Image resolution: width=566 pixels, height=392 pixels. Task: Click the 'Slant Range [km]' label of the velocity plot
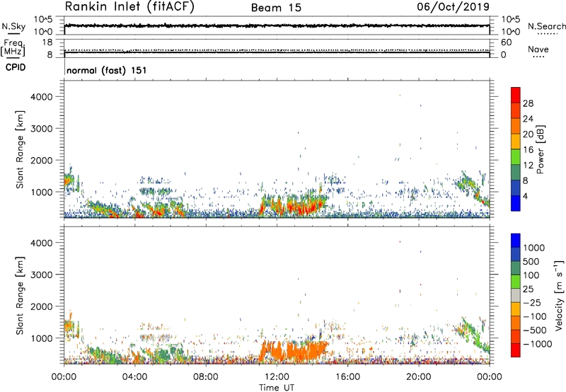(x=20, y=295)
